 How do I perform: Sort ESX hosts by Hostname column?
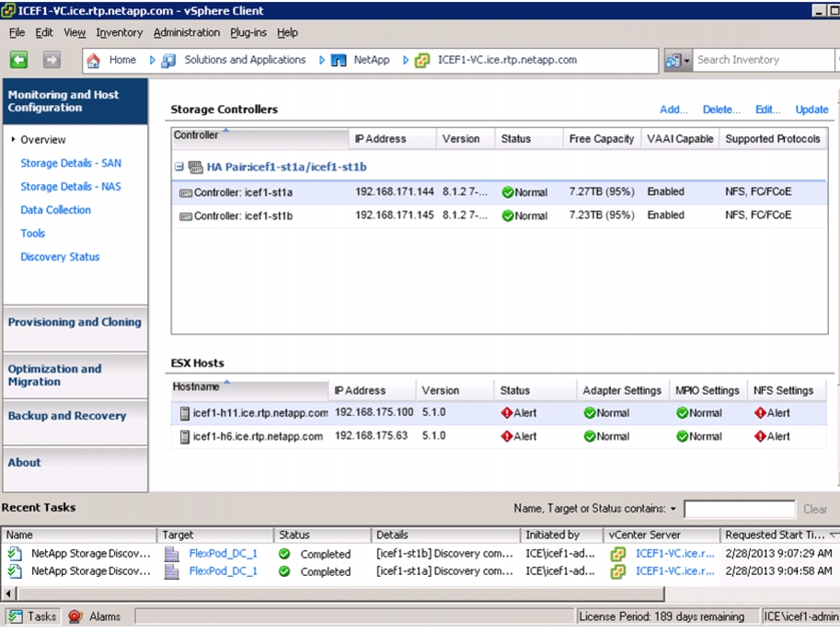pyautogui.click(x=249, y=388)
